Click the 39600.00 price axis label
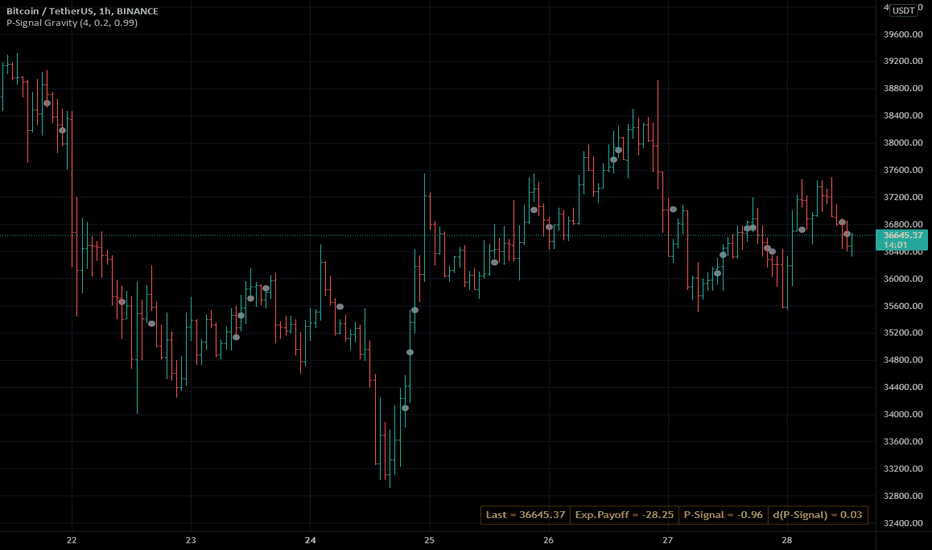The image size is (932, 550). coord(903,34)
